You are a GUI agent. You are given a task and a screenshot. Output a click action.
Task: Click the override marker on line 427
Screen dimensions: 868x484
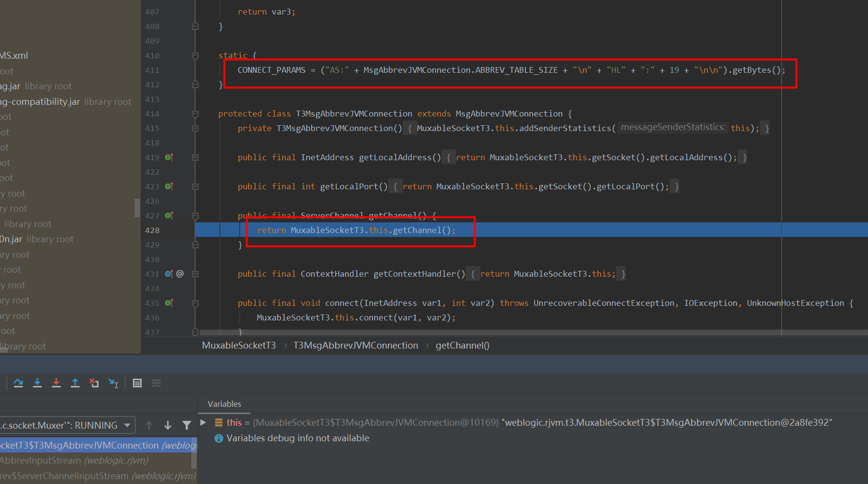[169, 216]
